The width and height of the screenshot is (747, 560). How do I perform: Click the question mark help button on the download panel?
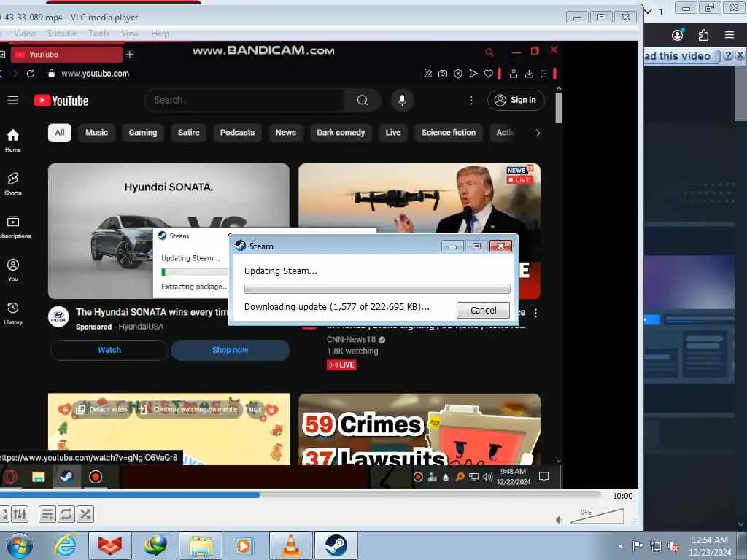point(727,55)
